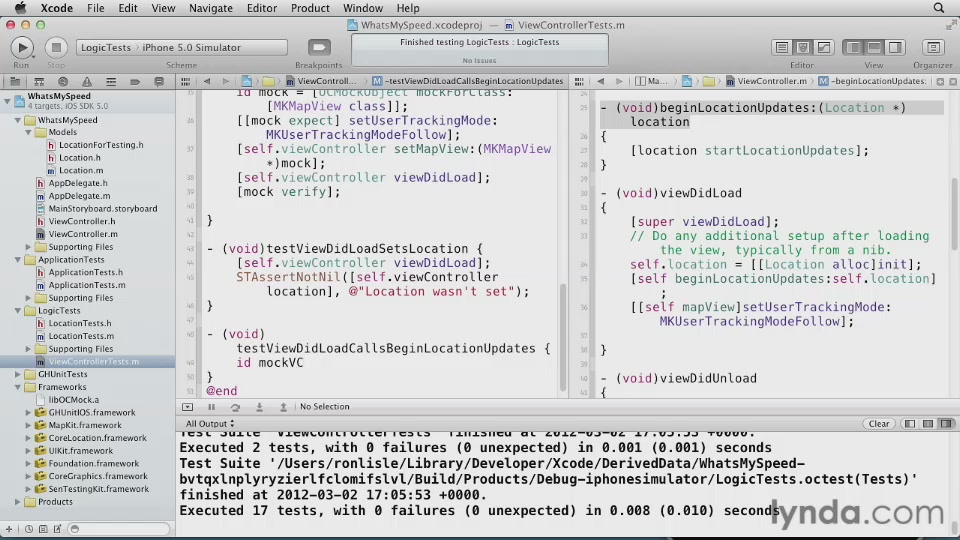Clear the console output
The width and height of the screenshot is (960, 540).
(x=879, y=424)
